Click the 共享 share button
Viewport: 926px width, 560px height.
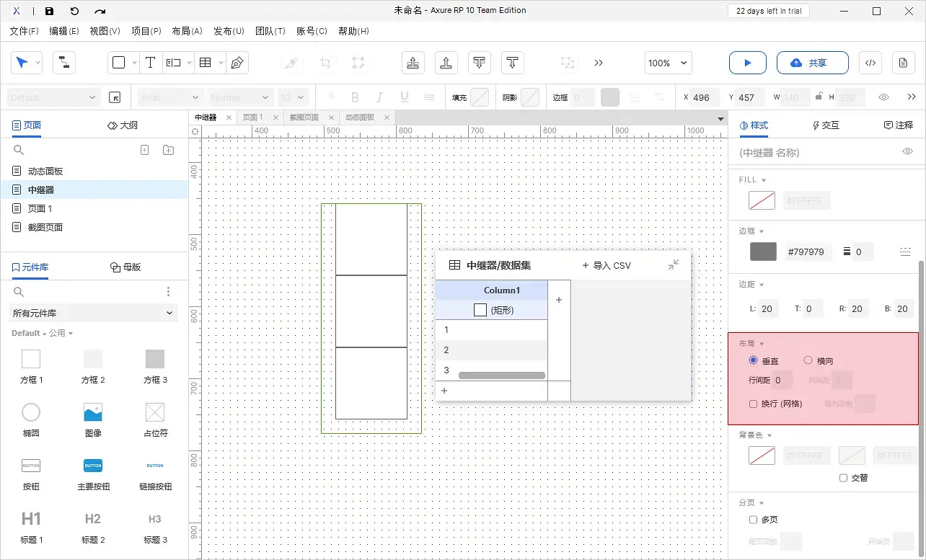click(813, 63)
